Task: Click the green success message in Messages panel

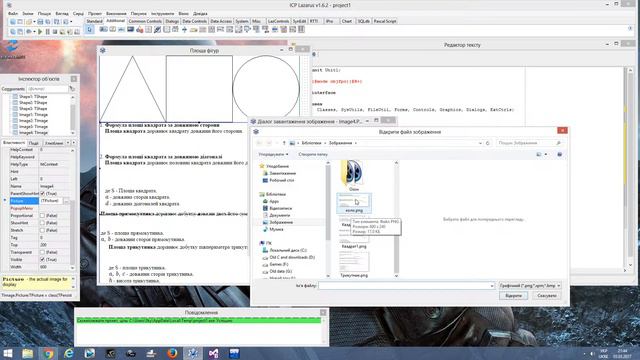Action: 199,321
